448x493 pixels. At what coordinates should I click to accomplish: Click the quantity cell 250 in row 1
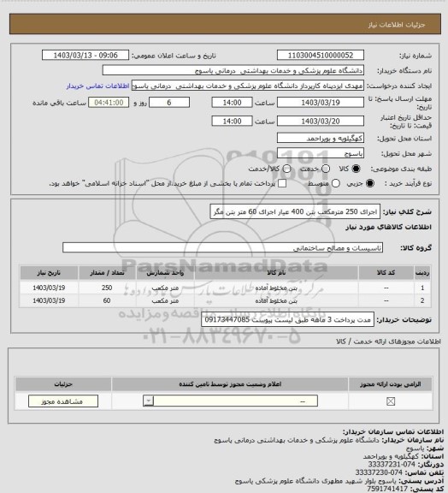(107, 288)
